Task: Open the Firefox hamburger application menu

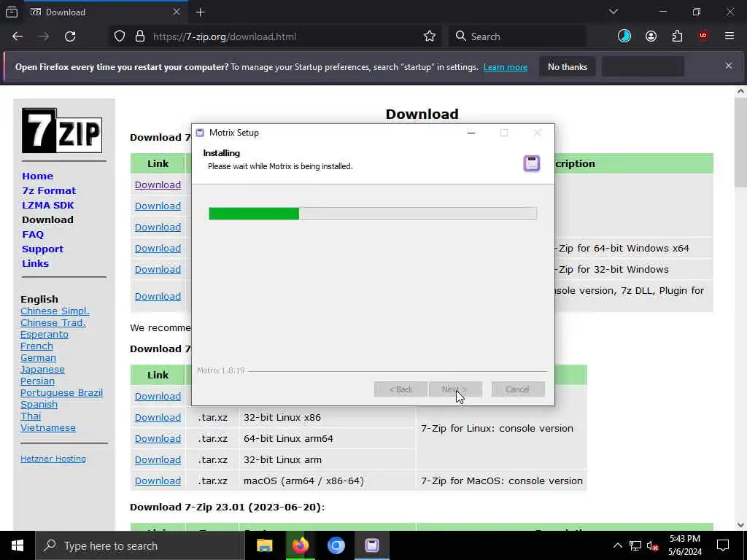Action: (x=729, y=36)
